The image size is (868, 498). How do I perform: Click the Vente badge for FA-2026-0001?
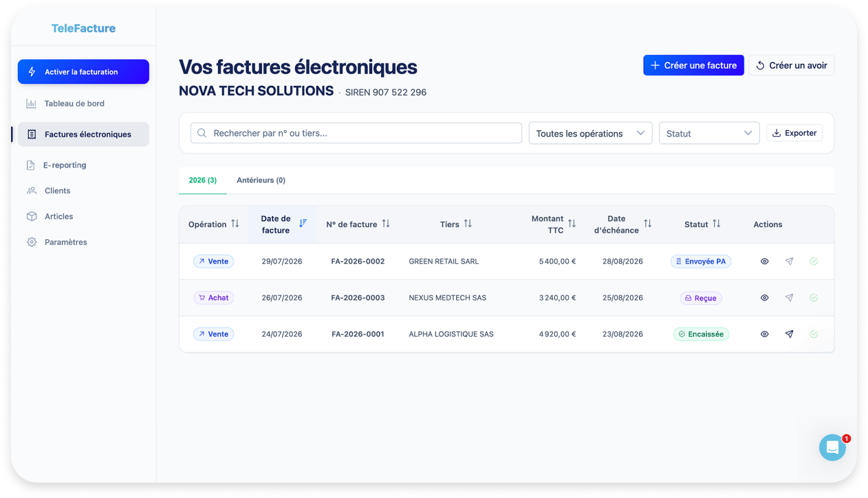214,334
